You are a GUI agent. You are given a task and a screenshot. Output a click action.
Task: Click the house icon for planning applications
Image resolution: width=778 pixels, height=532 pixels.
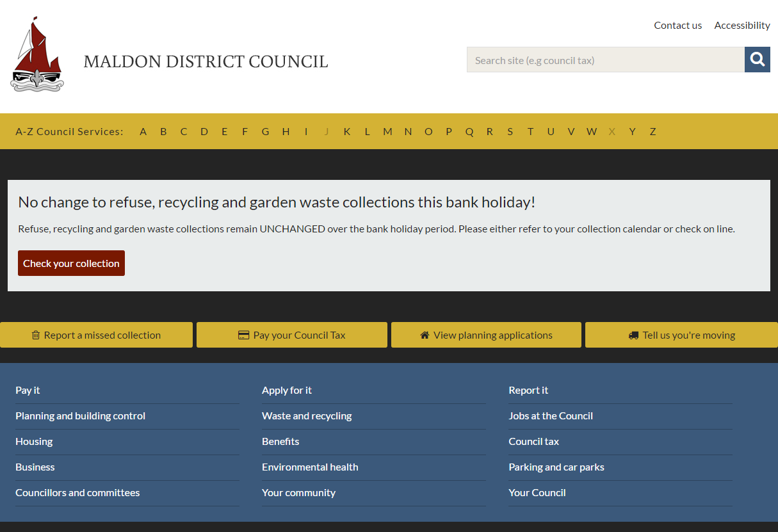425,335
